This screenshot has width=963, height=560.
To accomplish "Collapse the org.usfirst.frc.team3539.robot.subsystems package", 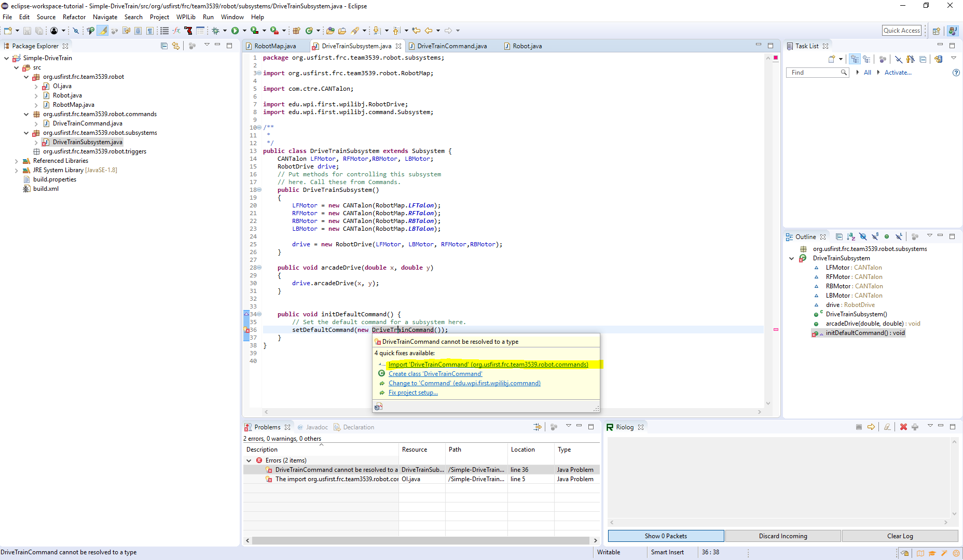I will pyautogui.click(x=26, y=133).
